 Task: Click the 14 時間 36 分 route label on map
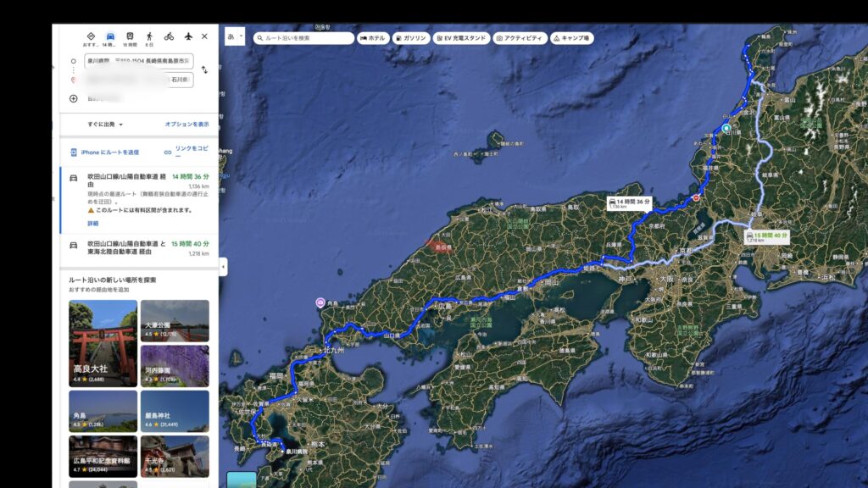(x=629, y=203)
